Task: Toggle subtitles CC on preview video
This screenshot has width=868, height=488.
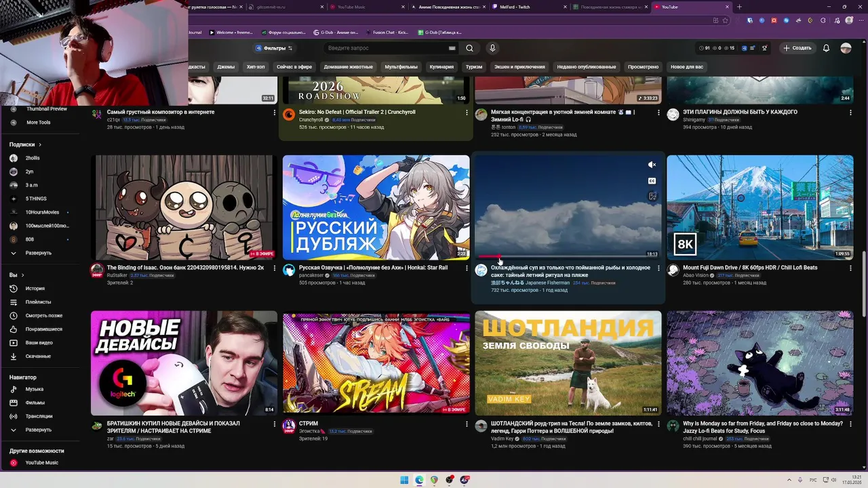Action: click(652, 181)
